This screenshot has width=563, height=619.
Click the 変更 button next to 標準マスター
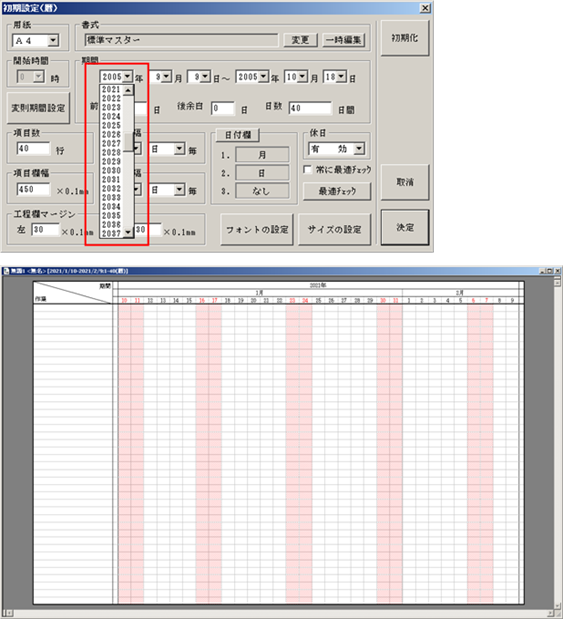(x=300, y=40)
